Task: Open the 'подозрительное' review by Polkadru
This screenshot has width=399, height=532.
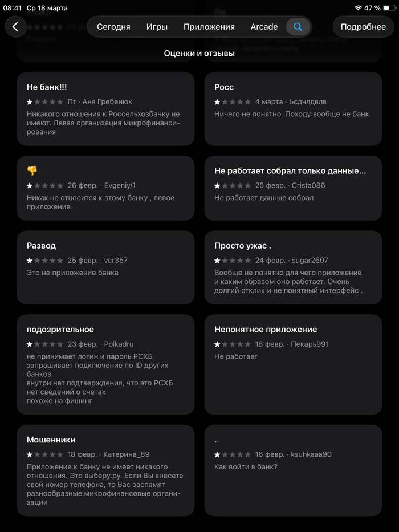Action: [x=105, y=364]
